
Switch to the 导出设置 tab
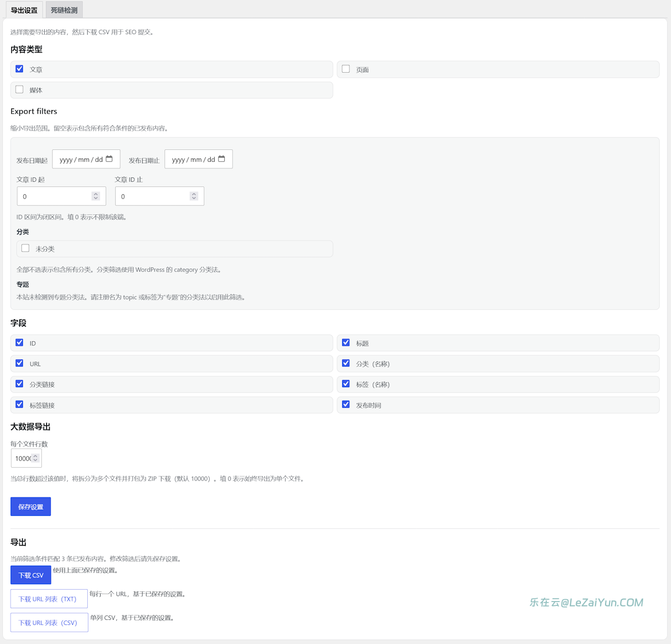[x=24, y=10]
